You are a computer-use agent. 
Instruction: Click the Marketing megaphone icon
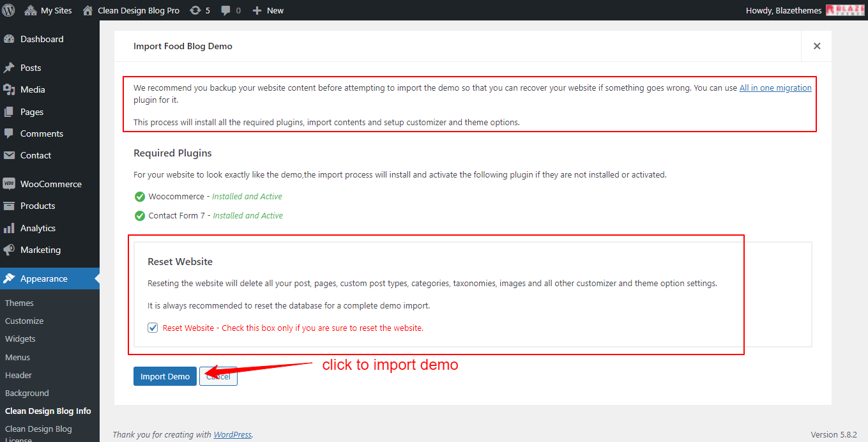pos(9,250)
